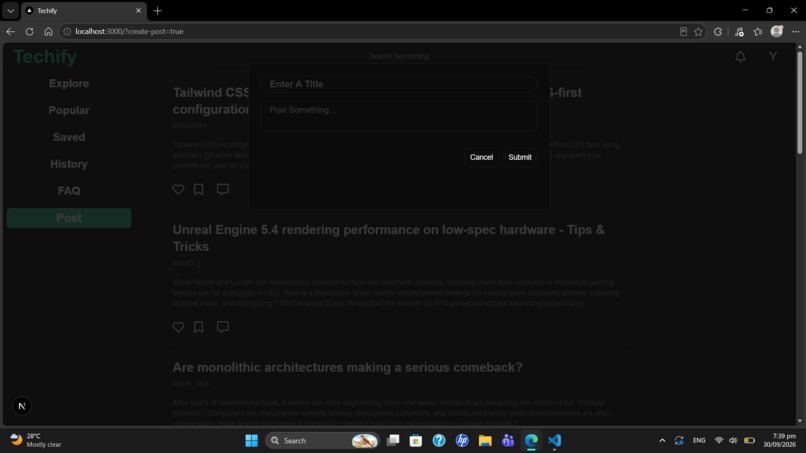Open Microsoft Store from the taskbar
Screen dimensions: 806x453
(416, 441)
